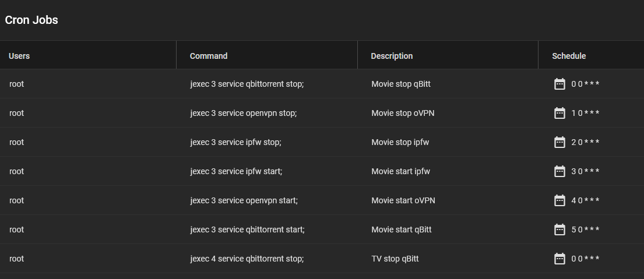This screenshot has width=644, height=279.
Task: Click the 'Movie stop ipfw' description
Action: (400, 142)
